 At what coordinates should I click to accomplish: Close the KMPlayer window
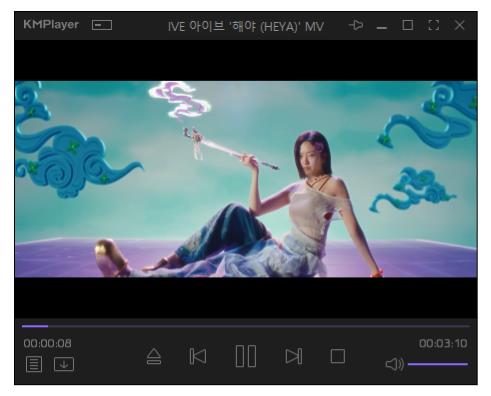(x=460, y=25)
